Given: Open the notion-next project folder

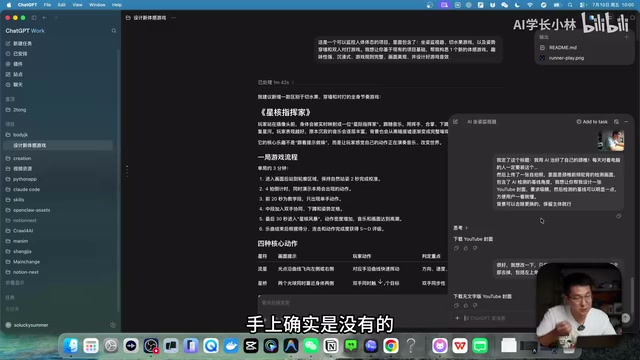Looking at the screenshot, I should point(25,272).
